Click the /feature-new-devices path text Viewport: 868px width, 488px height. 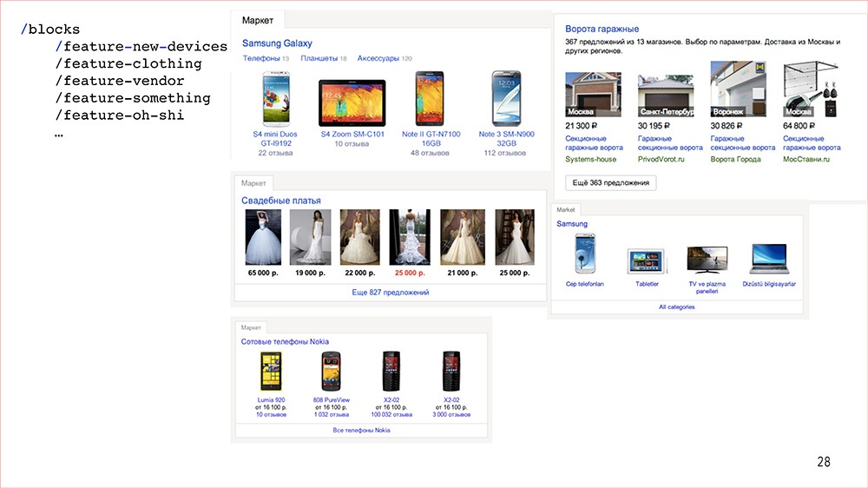pyautogui.click(x=141, y=47)
